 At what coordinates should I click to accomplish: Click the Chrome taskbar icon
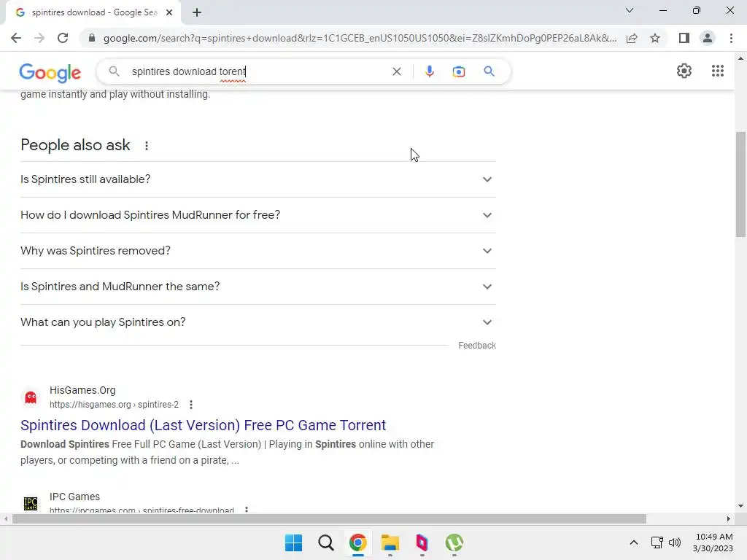(357, 542)
